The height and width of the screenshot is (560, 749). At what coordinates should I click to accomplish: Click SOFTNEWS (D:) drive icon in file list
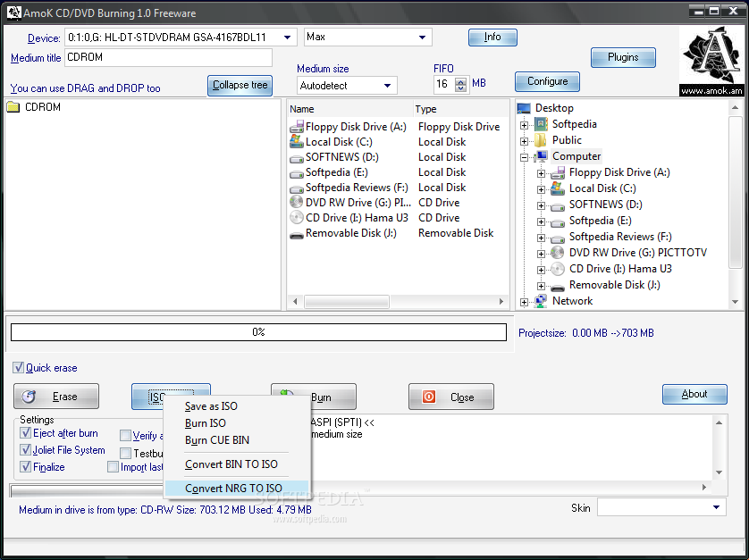[297, 158]
